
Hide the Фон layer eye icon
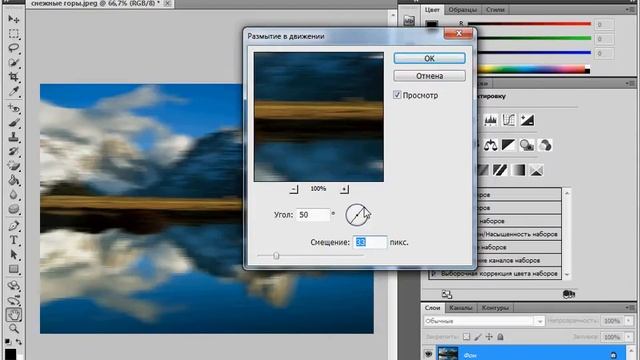(x=428, y=354)
